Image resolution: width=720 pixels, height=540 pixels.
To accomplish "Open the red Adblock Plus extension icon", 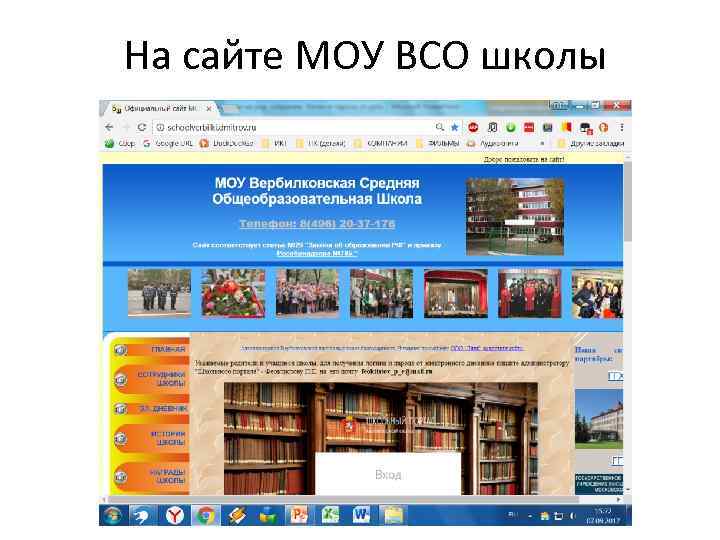I will click(x=473, y=127).
